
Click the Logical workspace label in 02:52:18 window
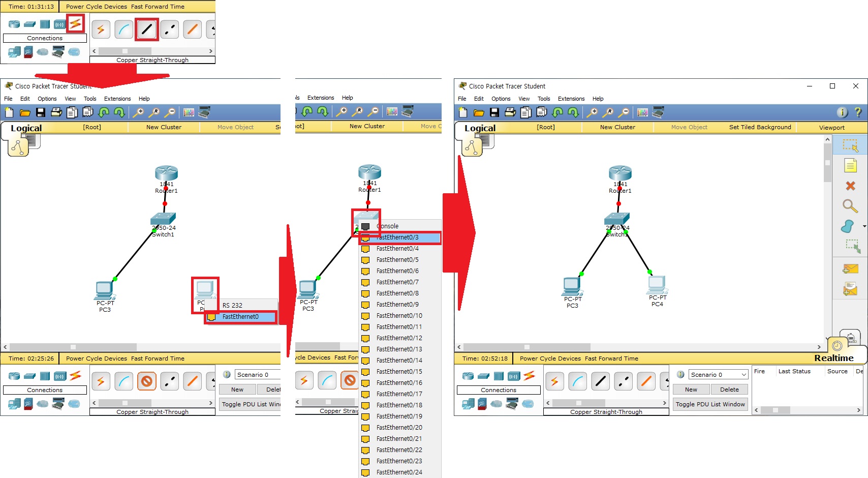pos(480,128)
